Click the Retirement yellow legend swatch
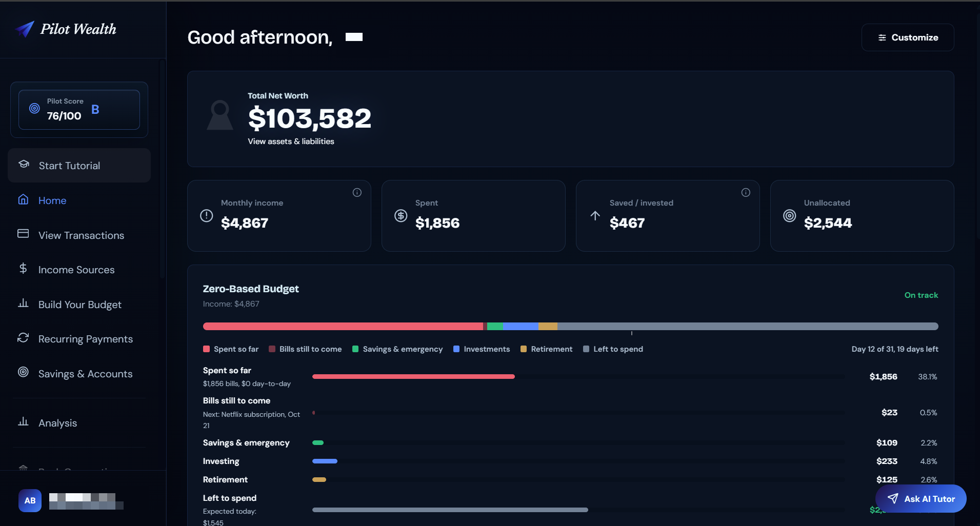The image size is (980, 526). point(524,349)
